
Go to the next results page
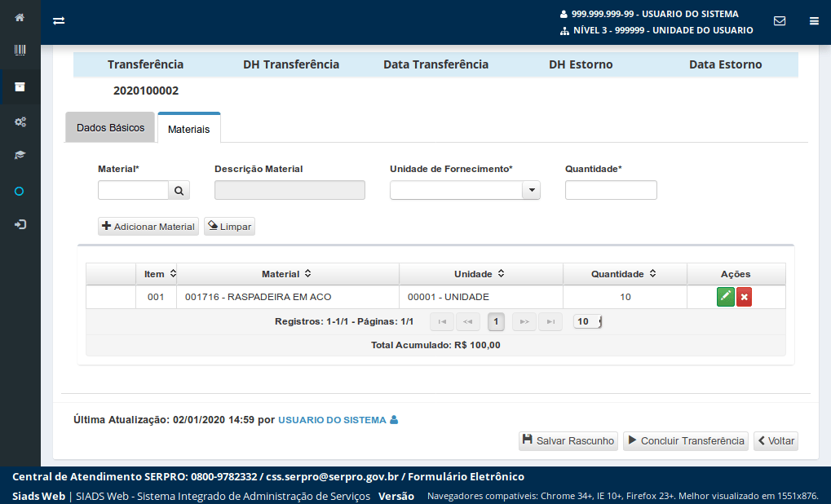click(x=524, y=321)
